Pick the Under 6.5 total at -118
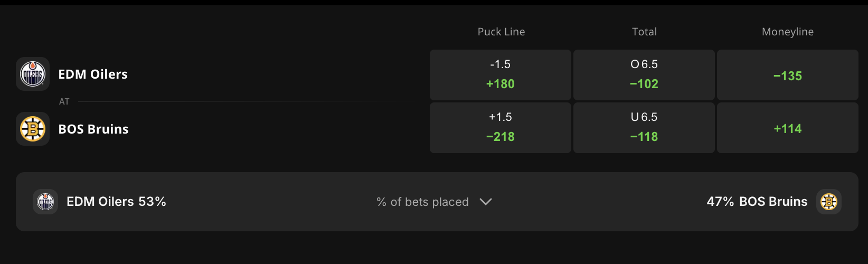868x264 pixels. (644, 128)
